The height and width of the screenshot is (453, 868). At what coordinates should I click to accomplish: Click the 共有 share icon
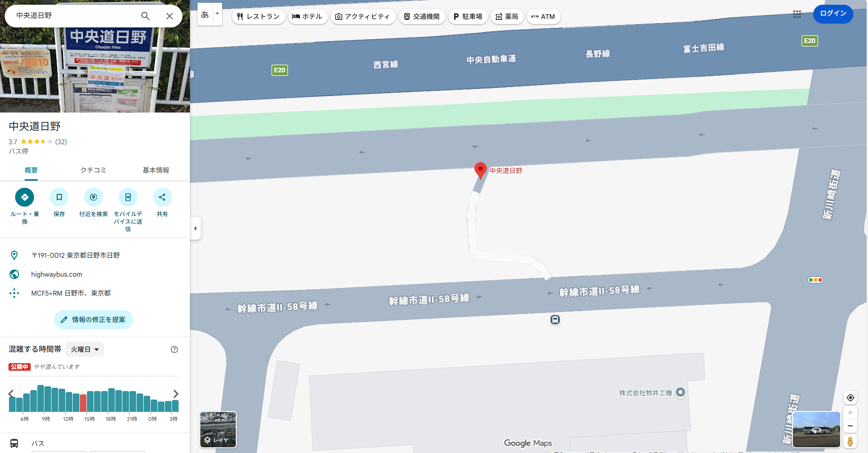point(162,197)
